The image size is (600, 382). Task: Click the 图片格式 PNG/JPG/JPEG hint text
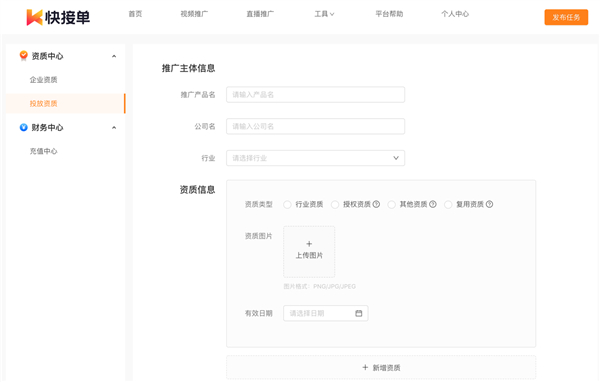[x=320, y=286]
